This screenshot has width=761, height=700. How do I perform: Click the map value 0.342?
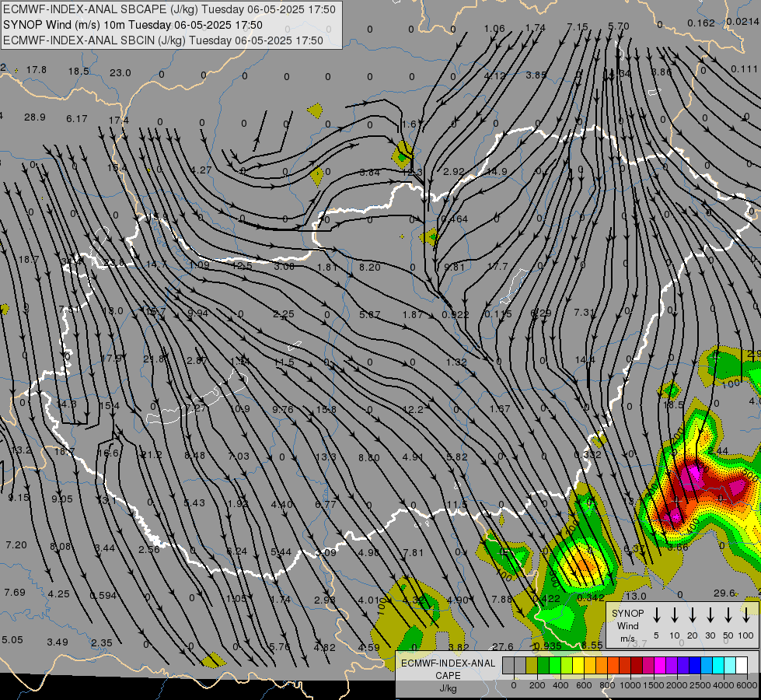591,597
